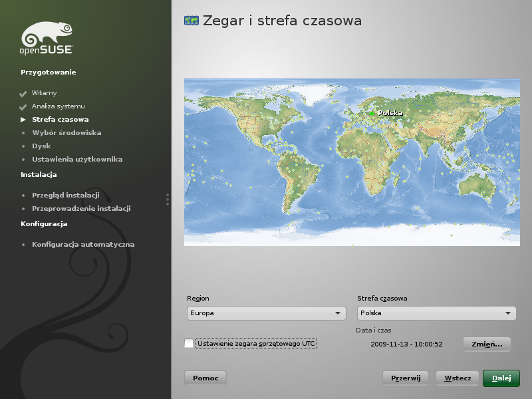Viewport: 532px width, 399px height.
Task: Select Przegląd instalacji in the sidebar
Action: click(65, 196)
